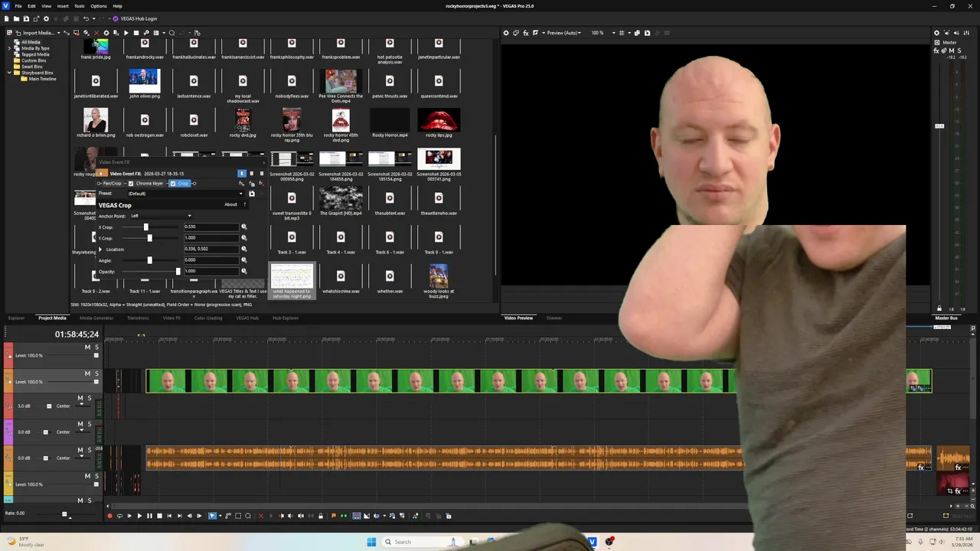
Task: Save preset icon in Video Event FX
Action: [x=252, y=194]
